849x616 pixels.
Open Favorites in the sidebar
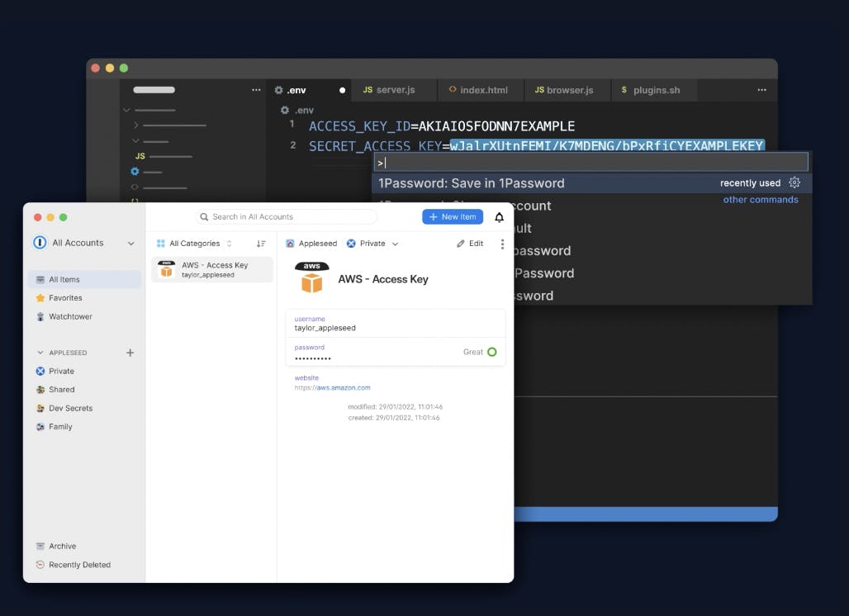(65, 298)
